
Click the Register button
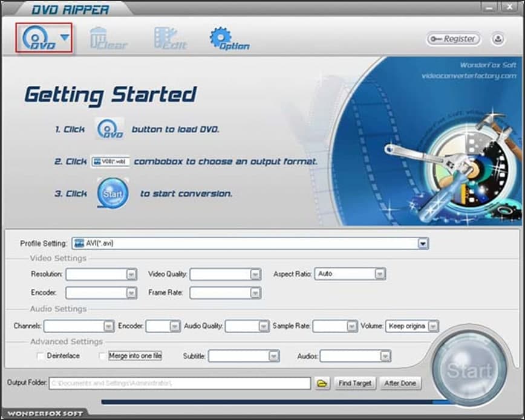[x=453, y=39]
